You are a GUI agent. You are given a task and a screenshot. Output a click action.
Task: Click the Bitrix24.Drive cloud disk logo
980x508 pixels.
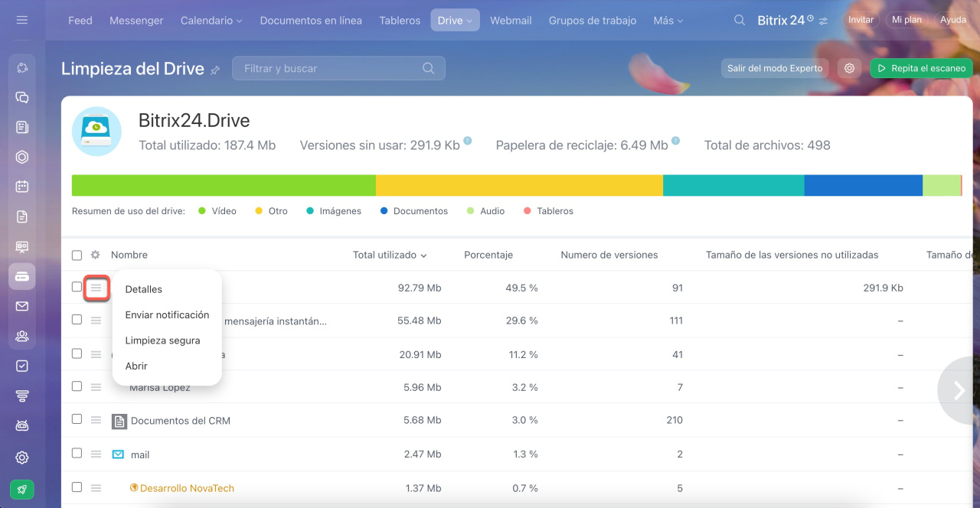[x=96, y=132]
